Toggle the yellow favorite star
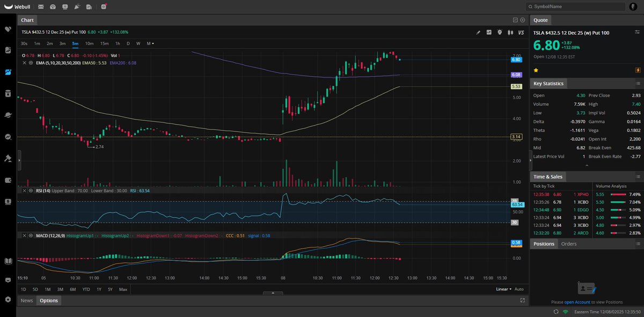The width and height of the screenshot is (644, 317). pyautogui.click(x=536, y=70)
